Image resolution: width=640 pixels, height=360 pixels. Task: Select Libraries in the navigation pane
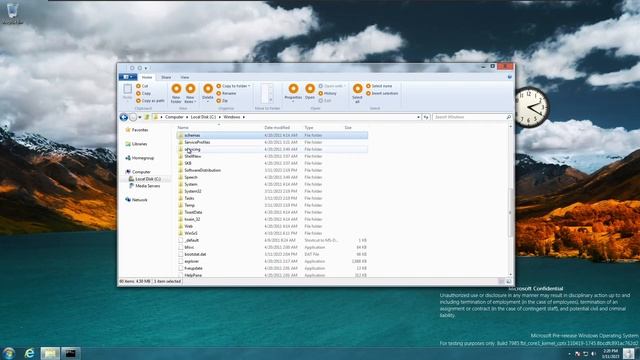tap(139, 144)
